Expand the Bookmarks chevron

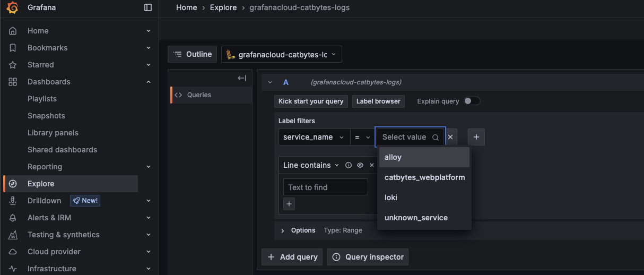pyautogui.click(x=149, y=48)
